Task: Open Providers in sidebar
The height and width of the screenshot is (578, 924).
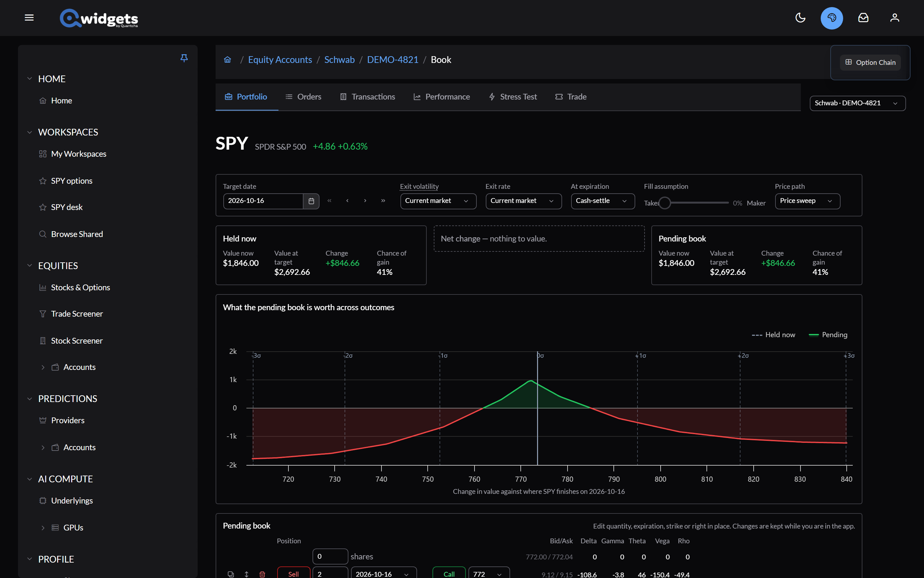Action: click(68, 421)
